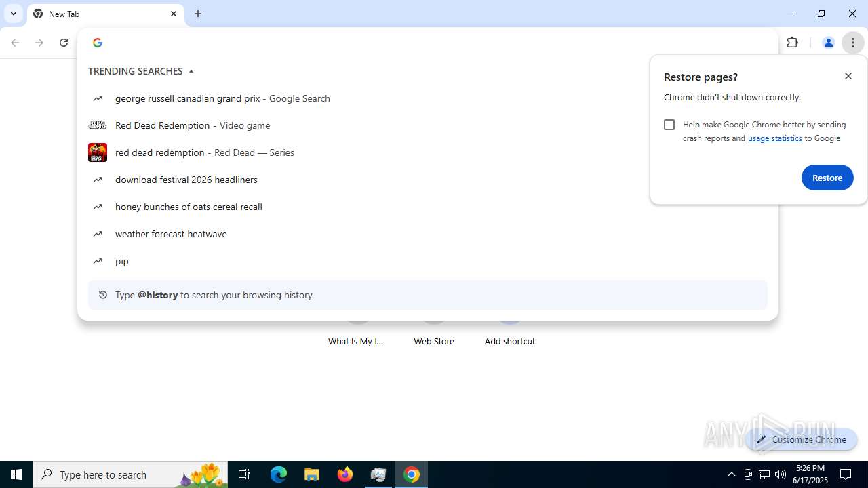Enable sending crash reports checkbox
The width and height of the screenshot is (868, 488).
[669, 125]
